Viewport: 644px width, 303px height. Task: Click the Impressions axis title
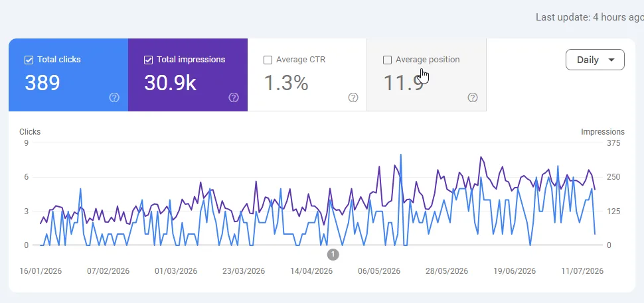coord(603,132)
